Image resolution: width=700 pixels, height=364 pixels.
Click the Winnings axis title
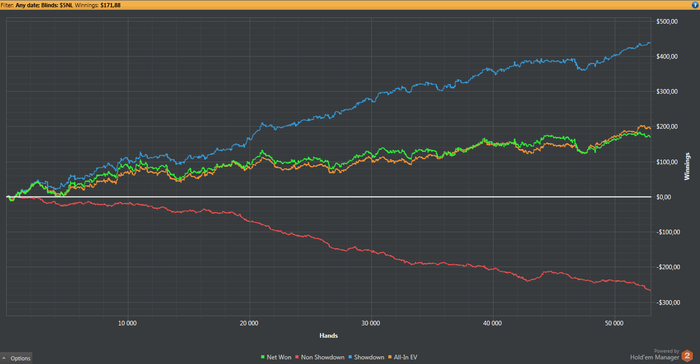tap(687, 166)
